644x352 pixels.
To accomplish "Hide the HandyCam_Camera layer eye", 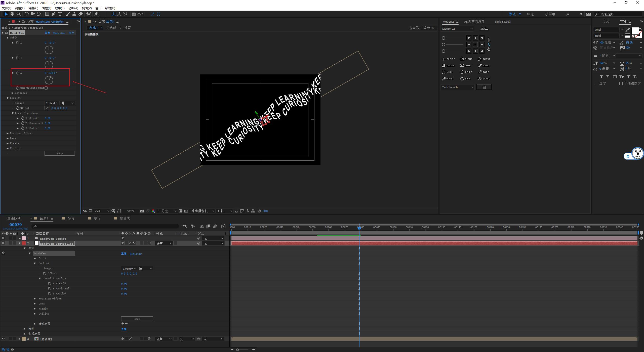I will 3,238.
